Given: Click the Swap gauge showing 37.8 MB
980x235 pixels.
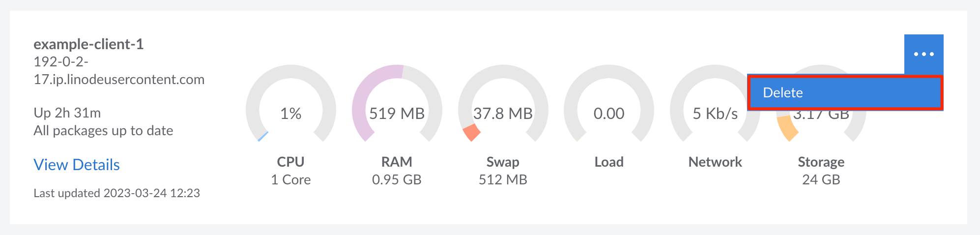Looking at the screenshot, I should [503, 114].
